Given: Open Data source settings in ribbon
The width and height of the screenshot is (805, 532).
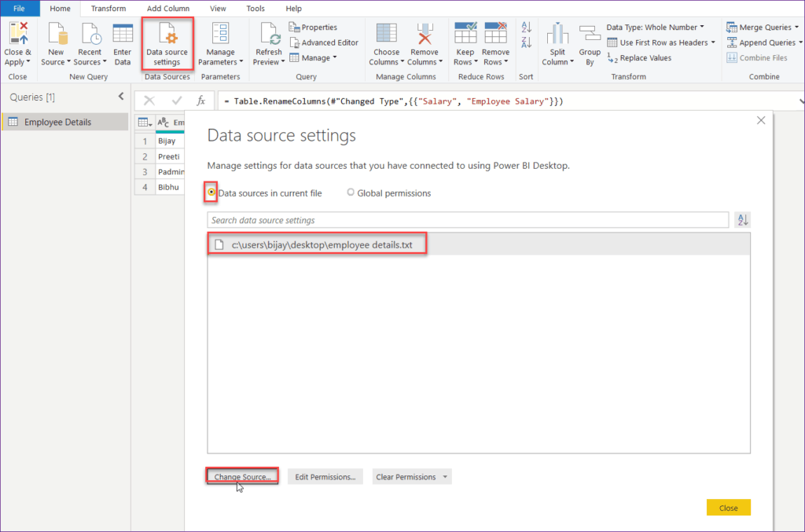Looking at the screenshot, I should (167, 44).
